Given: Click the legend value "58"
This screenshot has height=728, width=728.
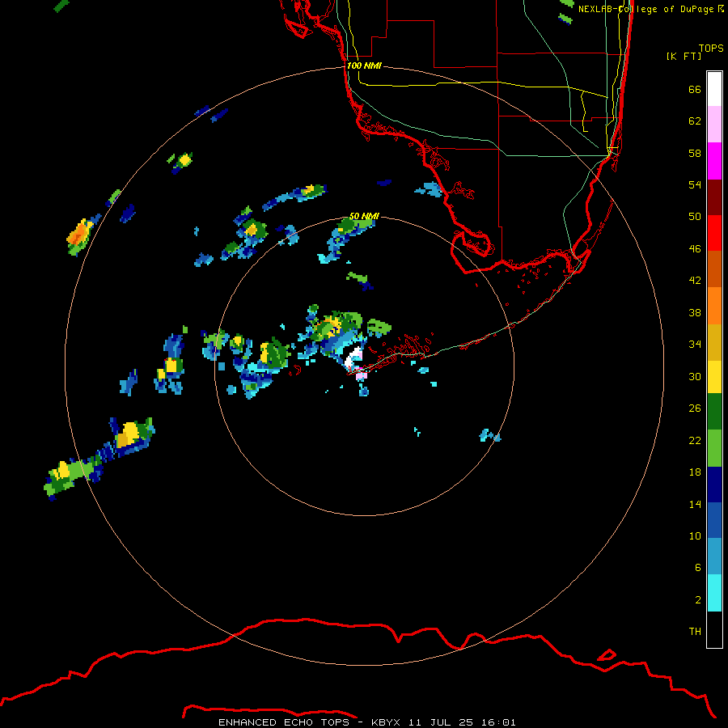Looking at the screenshot, I should click(x=695, y=153).
